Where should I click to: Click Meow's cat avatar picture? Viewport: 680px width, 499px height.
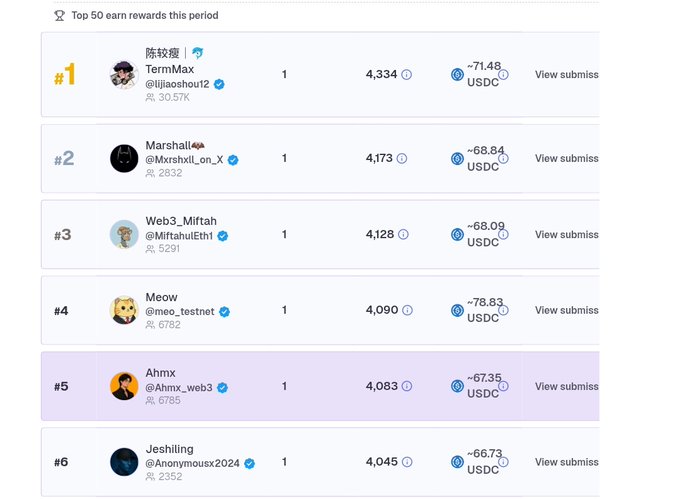[x=124, y=310]
